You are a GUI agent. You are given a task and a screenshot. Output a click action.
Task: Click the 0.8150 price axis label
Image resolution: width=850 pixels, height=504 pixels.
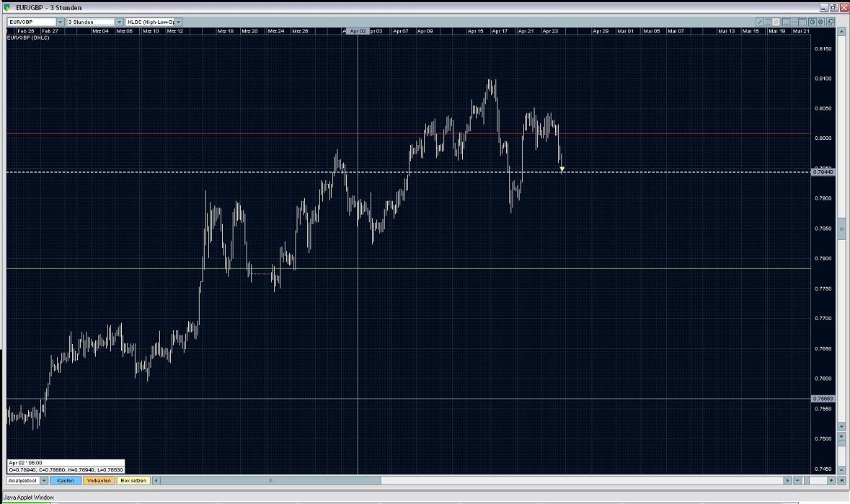pyautogui.click(x=823, y=49)
